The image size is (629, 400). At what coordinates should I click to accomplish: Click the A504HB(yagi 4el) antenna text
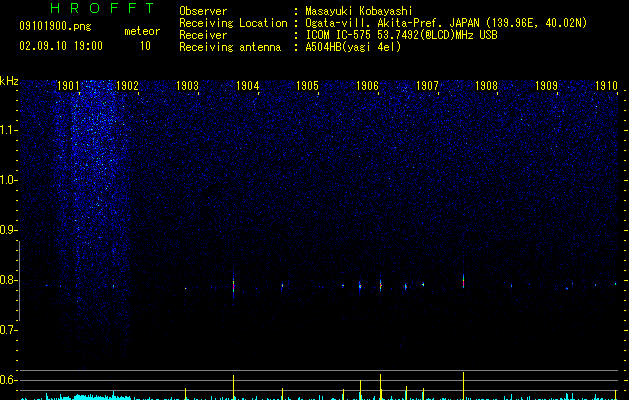[353, 47]
